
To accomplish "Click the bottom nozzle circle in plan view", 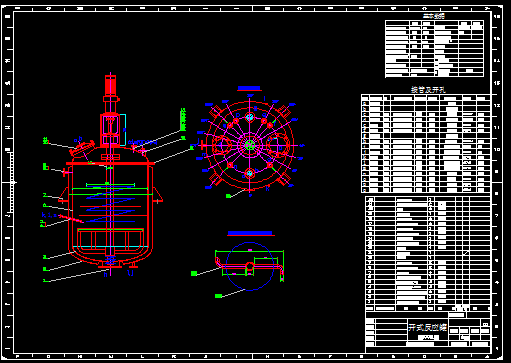I will [250, 173].
